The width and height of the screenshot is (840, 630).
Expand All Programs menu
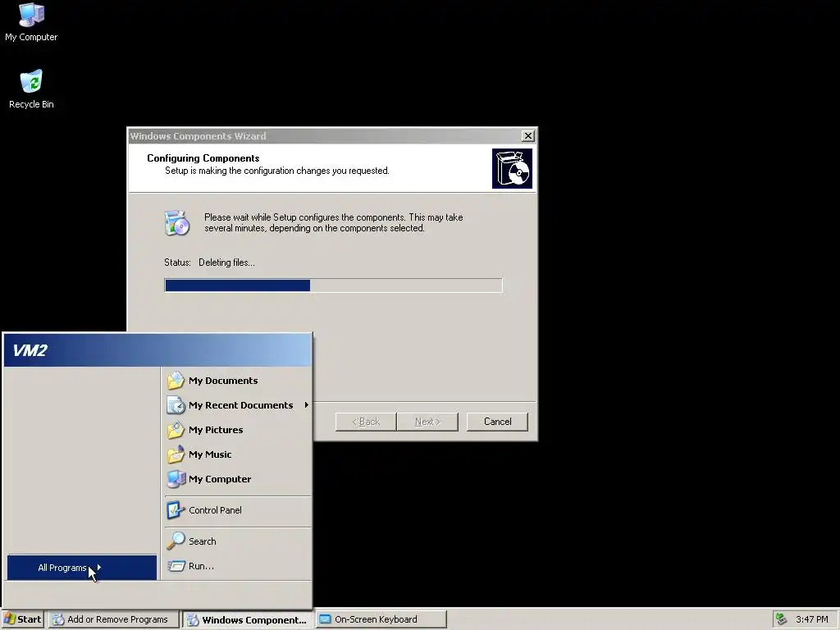coord(82,568)
